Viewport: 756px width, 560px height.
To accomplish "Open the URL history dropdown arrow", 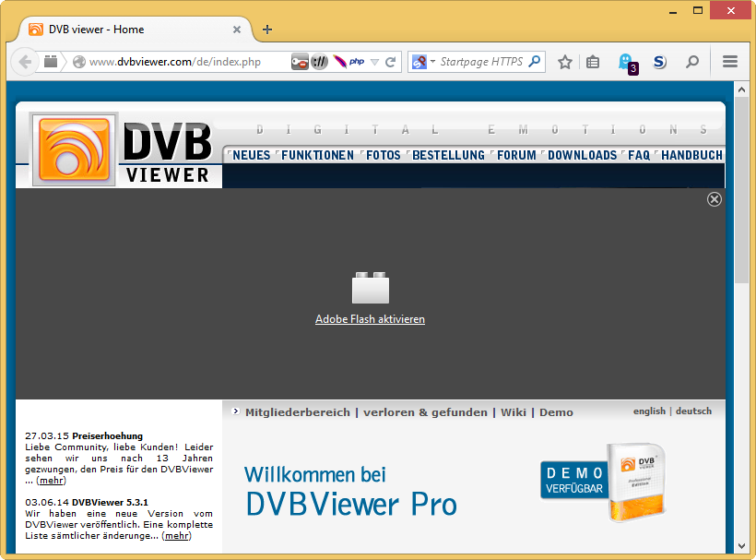I will click(x=374, y=62).
